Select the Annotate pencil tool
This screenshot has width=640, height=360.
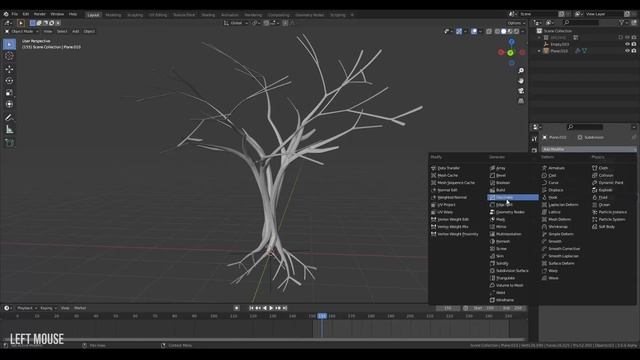(9, 118)
